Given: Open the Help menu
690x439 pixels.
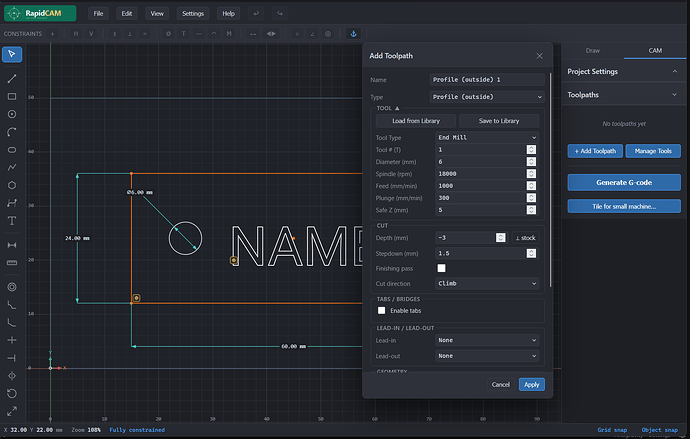Looking at the screenshot, I should tap(228, 13).
